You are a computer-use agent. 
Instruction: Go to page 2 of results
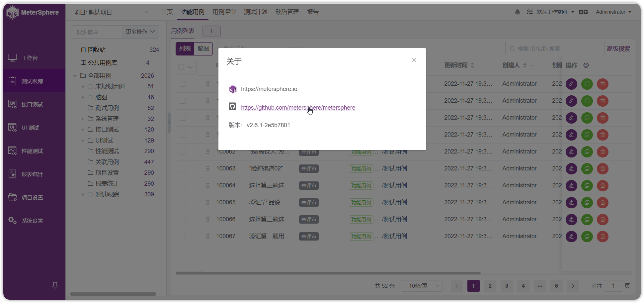click(490, 286)
